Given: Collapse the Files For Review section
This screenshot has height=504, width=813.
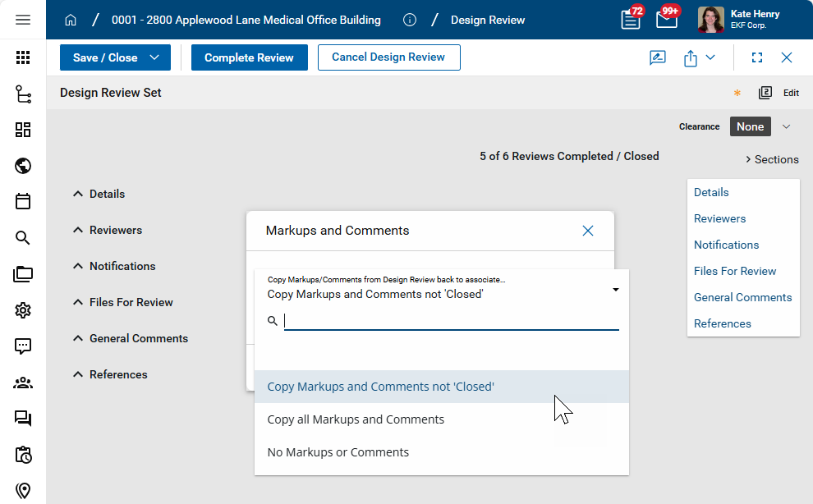Looking at the screenshot, I should (x=78, y=302).
